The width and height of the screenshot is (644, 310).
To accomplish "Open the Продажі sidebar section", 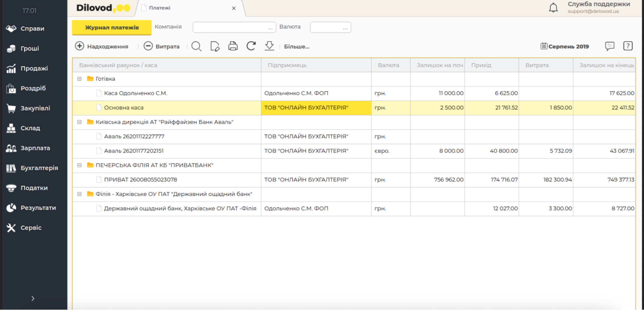I will pyautogui.click(x=27, y=68).
